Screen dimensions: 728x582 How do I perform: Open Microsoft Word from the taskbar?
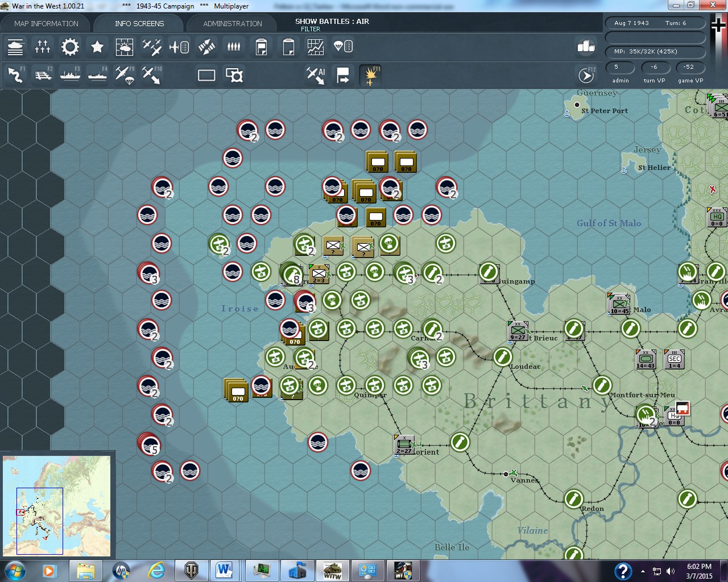pyautogui.click(x=225, y=571)
